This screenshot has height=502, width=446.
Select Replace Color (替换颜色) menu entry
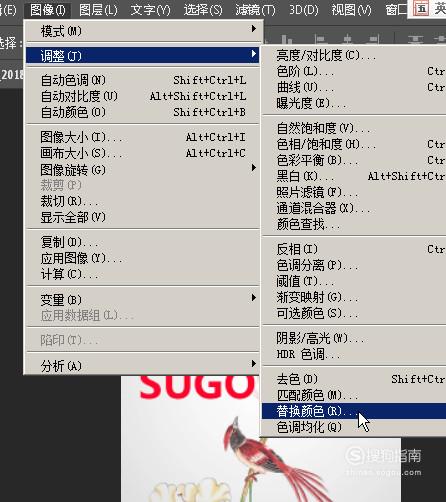(353, 411)
